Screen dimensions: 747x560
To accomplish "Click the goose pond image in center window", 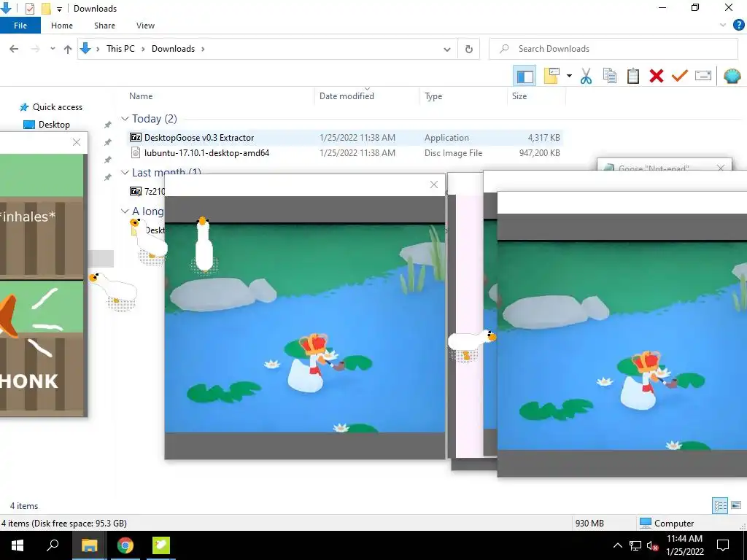I will (305, 329).
